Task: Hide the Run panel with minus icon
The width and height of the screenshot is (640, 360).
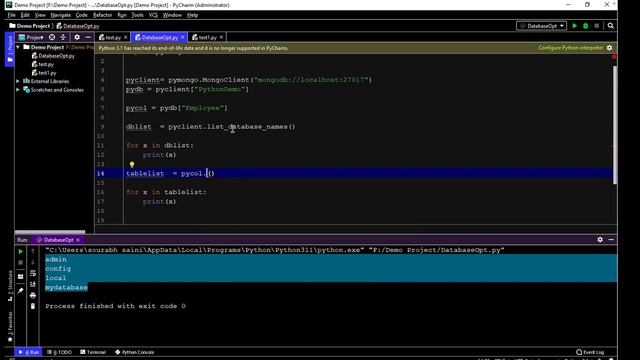Action: (x=611, y=240)
